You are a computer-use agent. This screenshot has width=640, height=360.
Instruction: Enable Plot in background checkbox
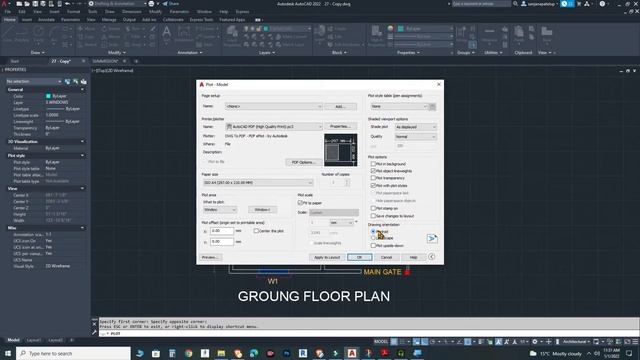click(x=373, y=164)
